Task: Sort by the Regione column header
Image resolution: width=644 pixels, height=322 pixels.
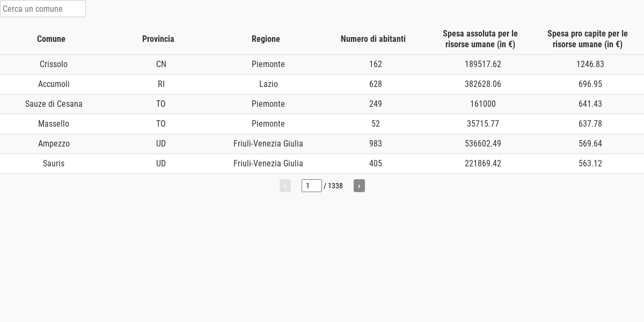Action: coord(266,39)
